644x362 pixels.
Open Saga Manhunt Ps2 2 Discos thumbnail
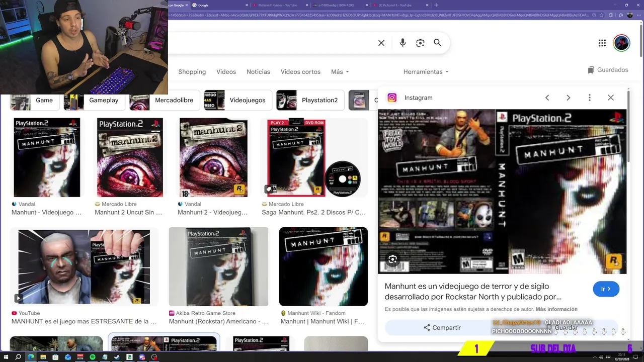pos(314,157)
